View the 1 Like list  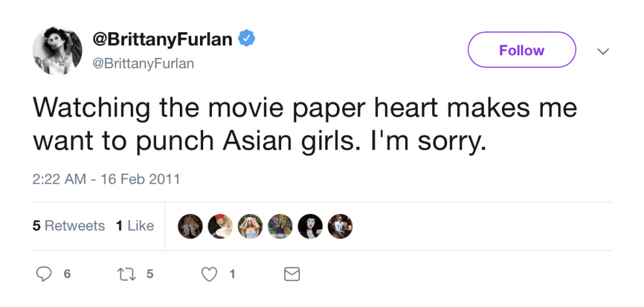[x=135, y=226]
